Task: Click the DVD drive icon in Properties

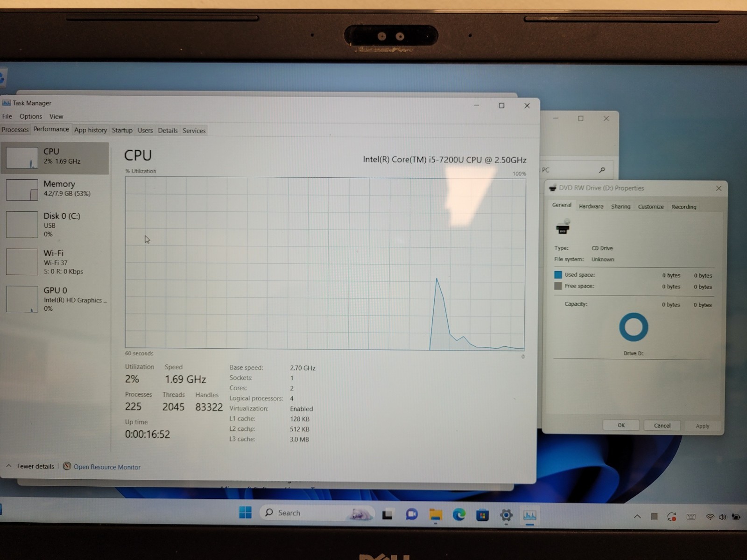Action: [563, 227]
